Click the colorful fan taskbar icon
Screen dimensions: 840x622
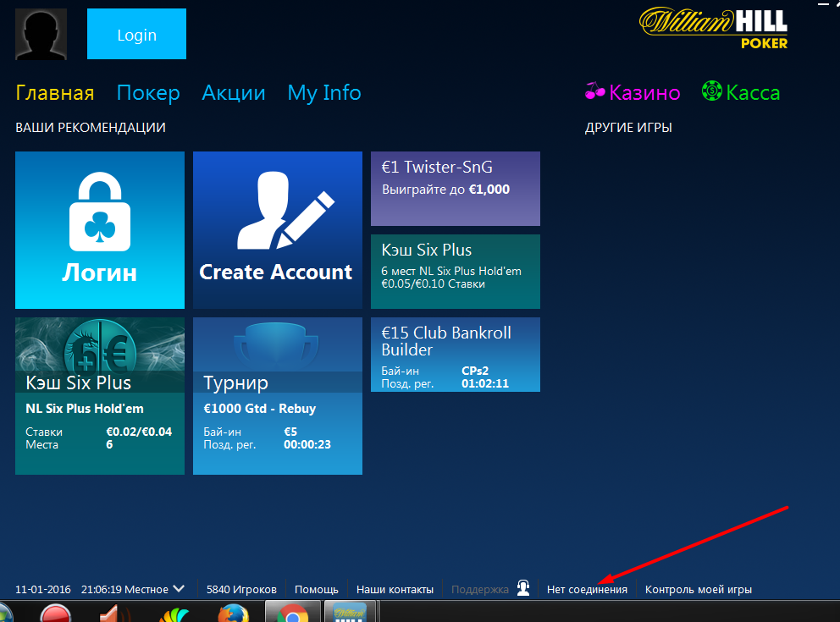(x=174, y=614)
